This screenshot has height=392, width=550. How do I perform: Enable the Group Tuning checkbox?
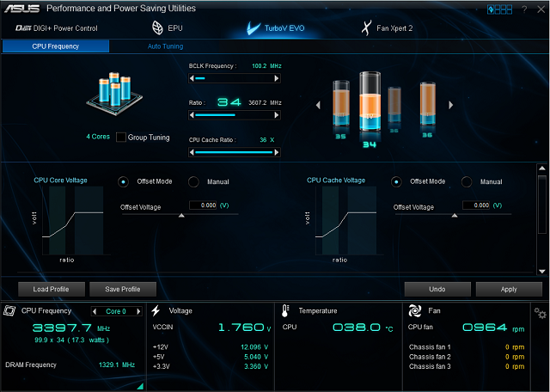[121, 138]
